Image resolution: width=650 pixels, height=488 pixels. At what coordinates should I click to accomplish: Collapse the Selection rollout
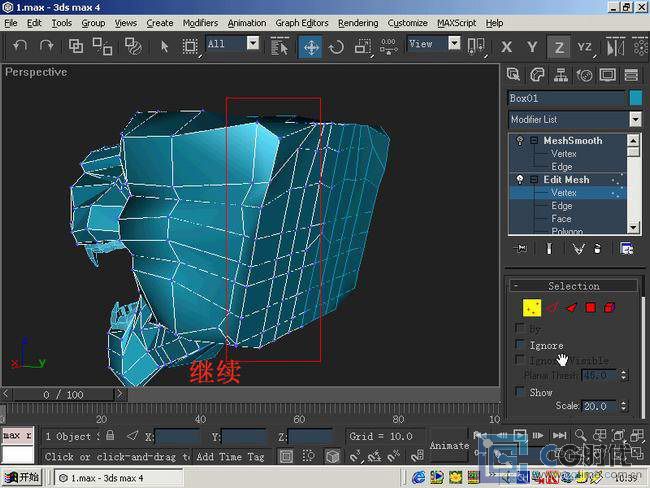click(x=573, y=286)
